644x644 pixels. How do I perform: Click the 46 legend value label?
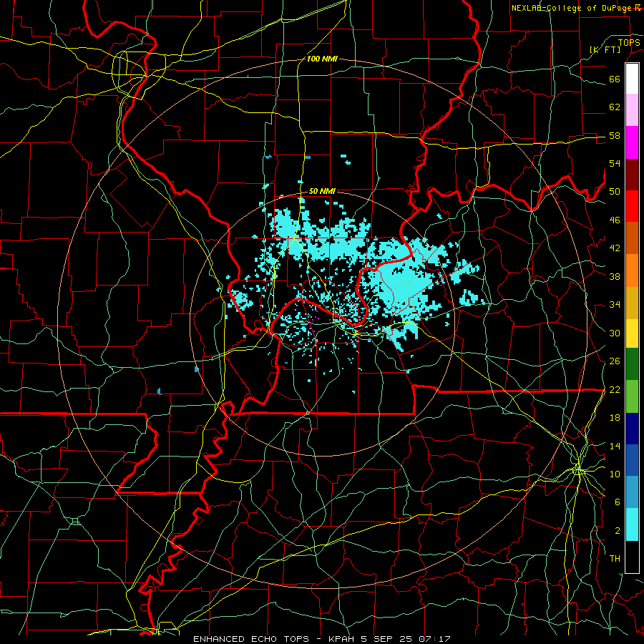[x=615, y=220]
